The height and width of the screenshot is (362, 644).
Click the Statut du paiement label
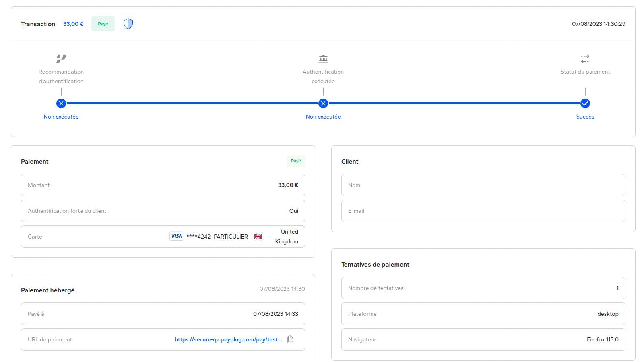(585, 72)
